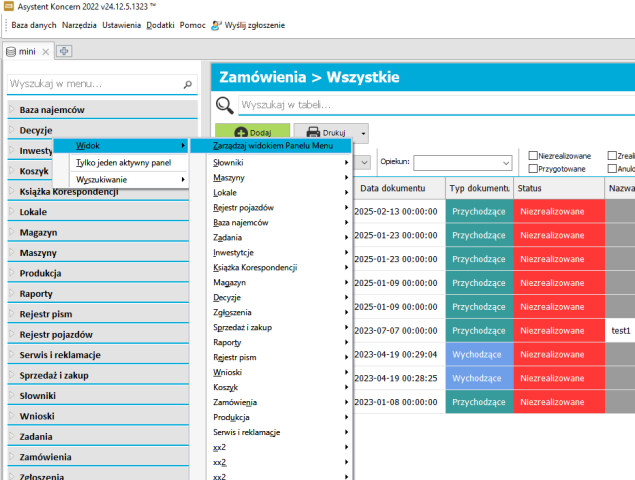Image resolution: width=635 pixels, height=480 pixels.
Task: Click the large table search magnifier icon
Action: [224, 105]
